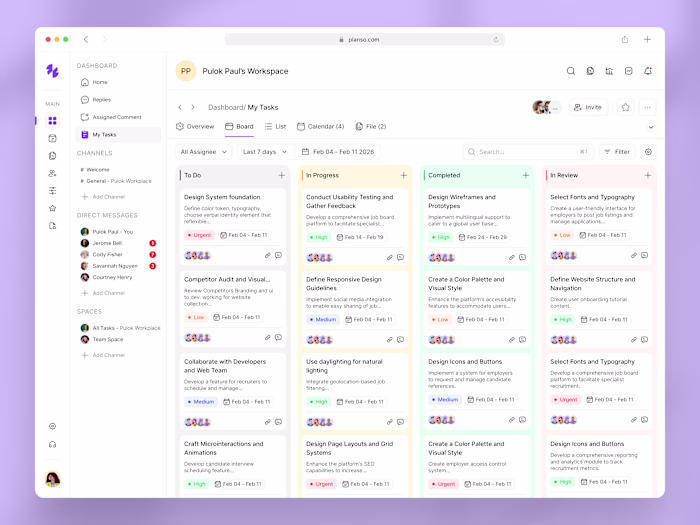Add a card to the In Review column
This screenshot has width=700, height=525.
point(648,175)
